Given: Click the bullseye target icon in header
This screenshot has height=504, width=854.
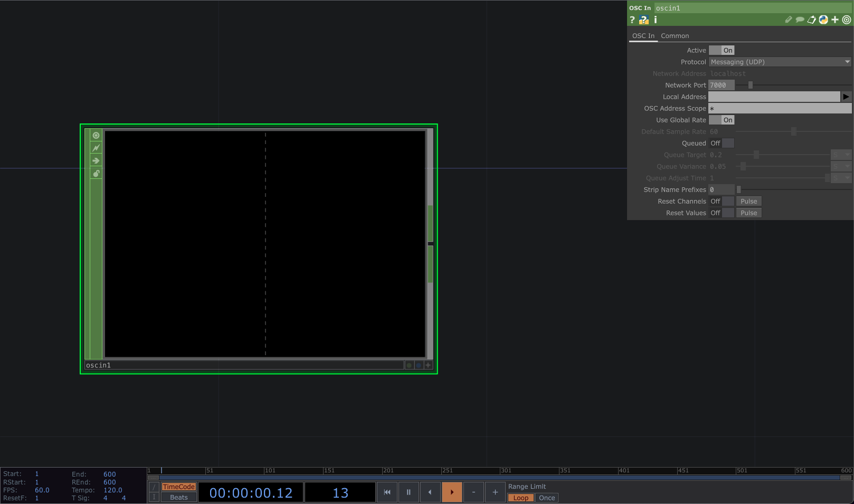Looking at the screenshot, I should coord(847,20).
